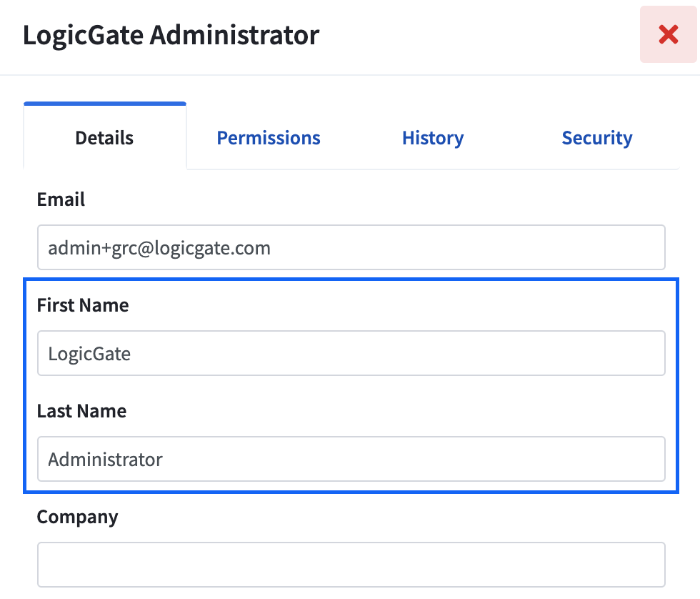
Task: Click the blue active indicator above Details
Action: point(104,104)
